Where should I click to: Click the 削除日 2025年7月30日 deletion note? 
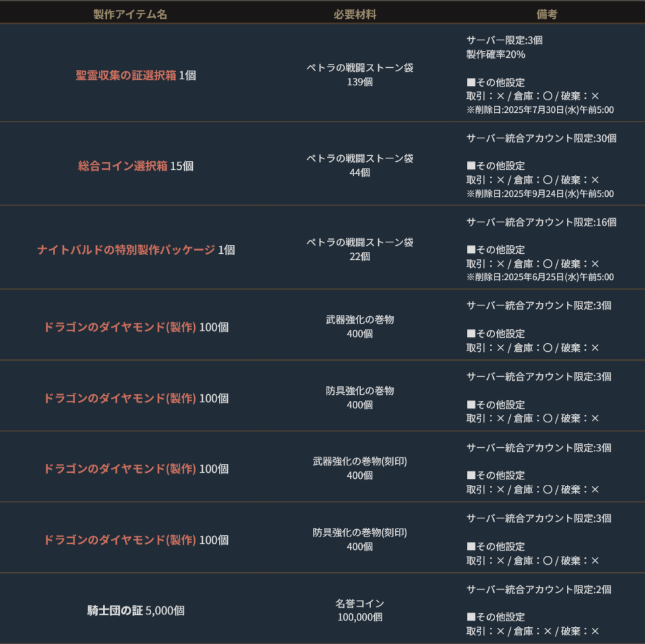[540, 110]
